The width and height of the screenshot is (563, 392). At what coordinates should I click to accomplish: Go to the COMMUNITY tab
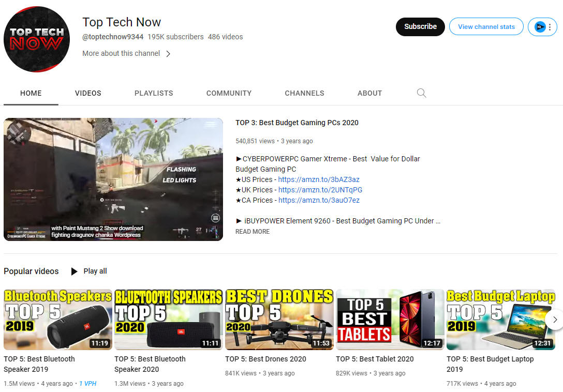(x=229, y=93)
